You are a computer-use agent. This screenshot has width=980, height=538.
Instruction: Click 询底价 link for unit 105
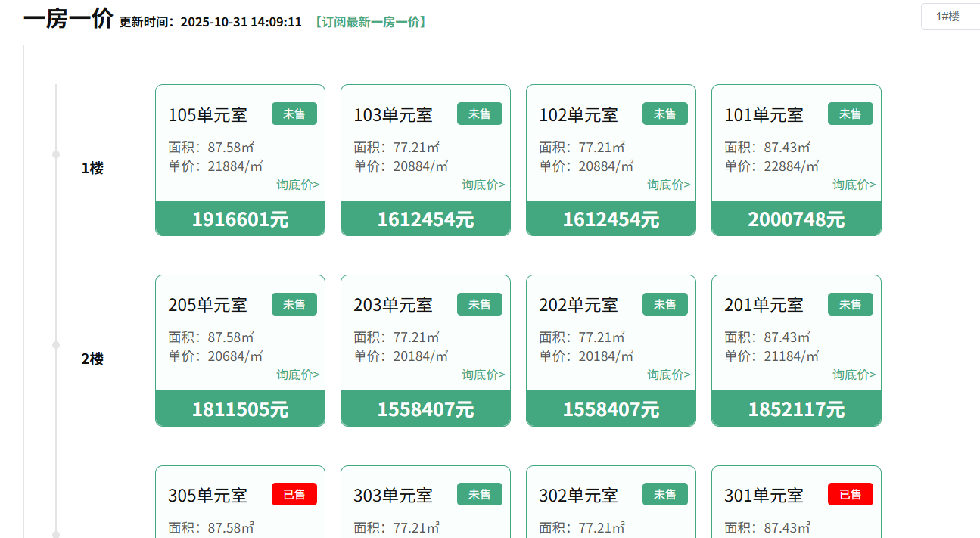297,185
